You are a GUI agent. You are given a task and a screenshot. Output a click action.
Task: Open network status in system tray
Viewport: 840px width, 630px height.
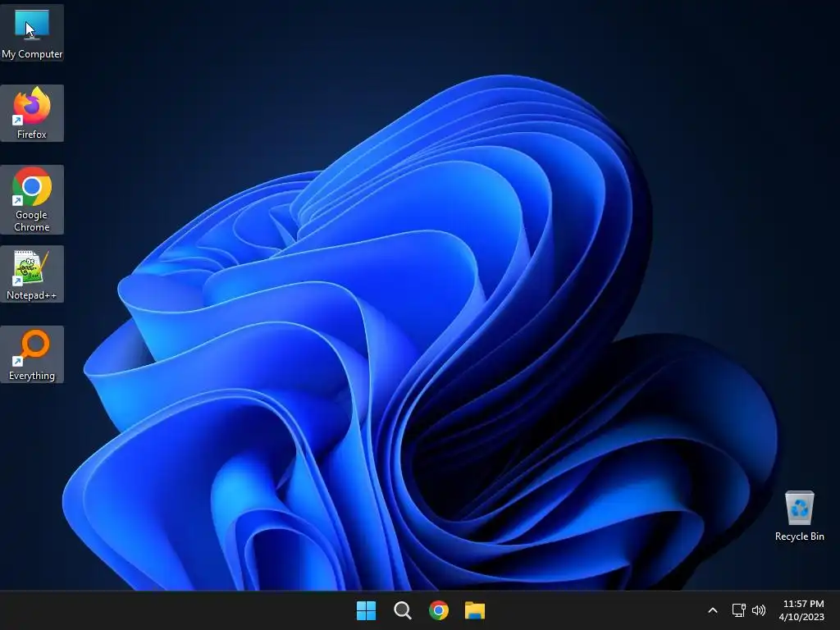739,610
